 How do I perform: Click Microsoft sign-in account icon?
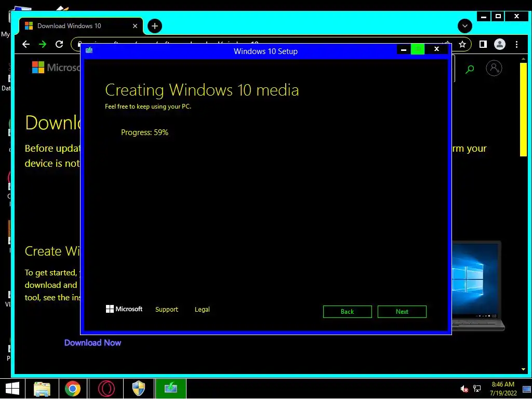click(x=494, y=68)
